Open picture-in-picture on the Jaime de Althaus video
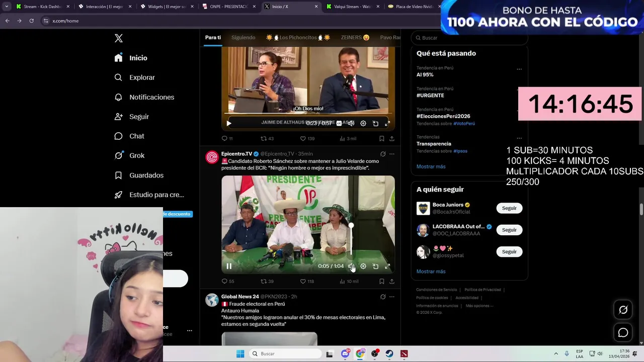Screen dimensions: 644x362 point(375,123)
